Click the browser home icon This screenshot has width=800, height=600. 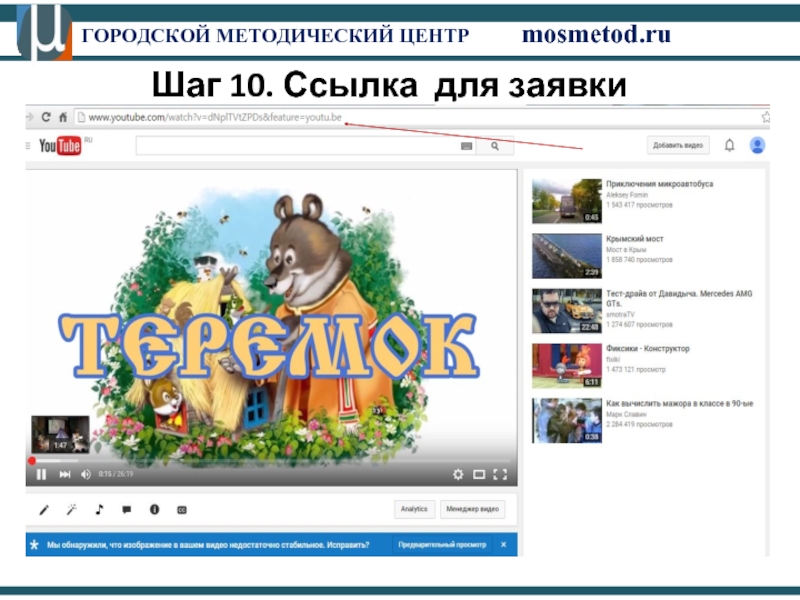pyautogui.click(x=63, y=117)
